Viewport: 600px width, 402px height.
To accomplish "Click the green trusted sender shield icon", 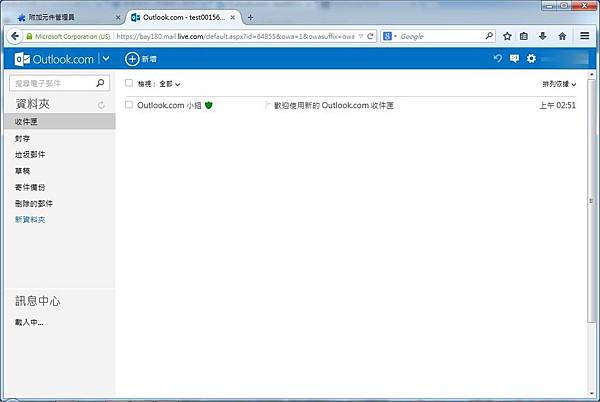I will coord(209,105).
